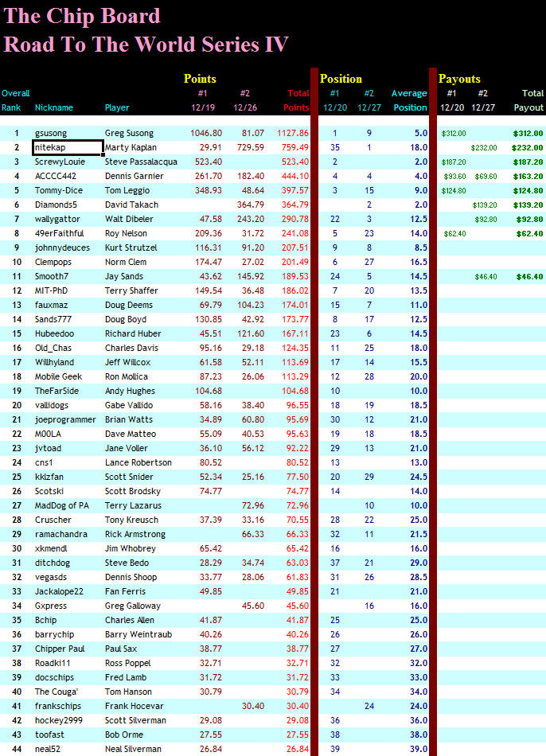Click the Average Position header
The width and height of the screenshot is (546, 756).
click(x=409, y=100)
